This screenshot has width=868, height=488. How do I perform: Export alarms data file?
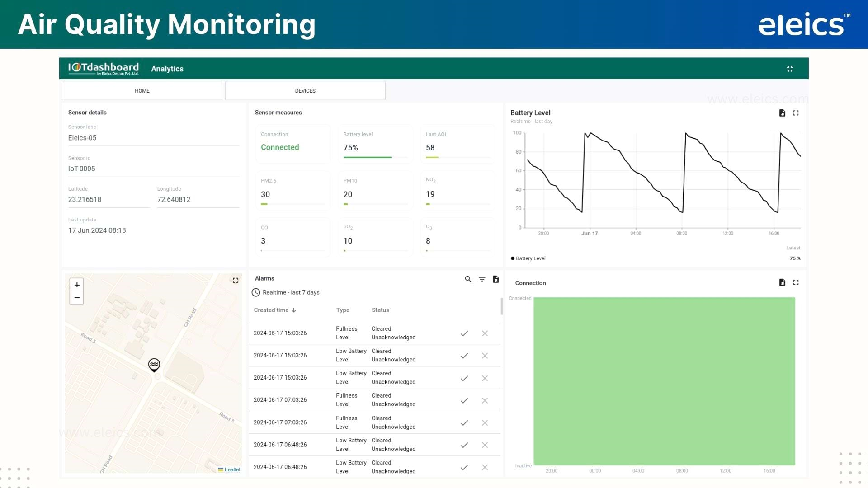(x=496, y=279)
